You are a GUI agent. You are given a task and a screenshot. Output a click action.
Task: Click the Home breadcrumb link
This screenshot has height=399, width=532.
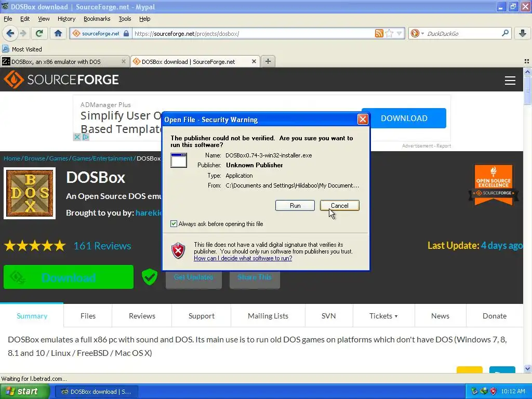tap(12, 158)
